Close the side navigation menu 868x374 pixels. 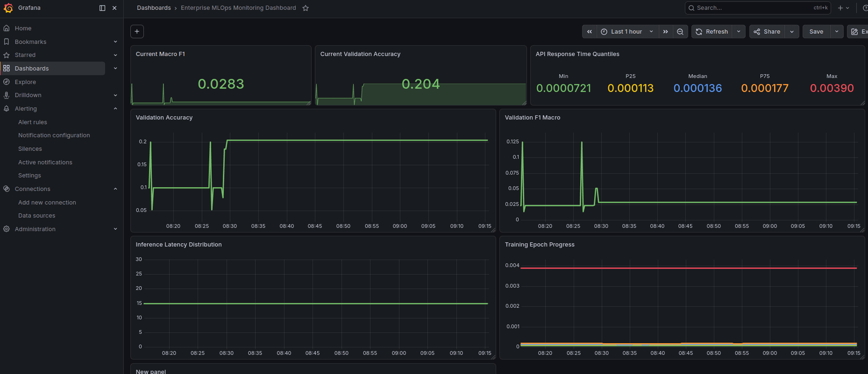coord(114,8)
